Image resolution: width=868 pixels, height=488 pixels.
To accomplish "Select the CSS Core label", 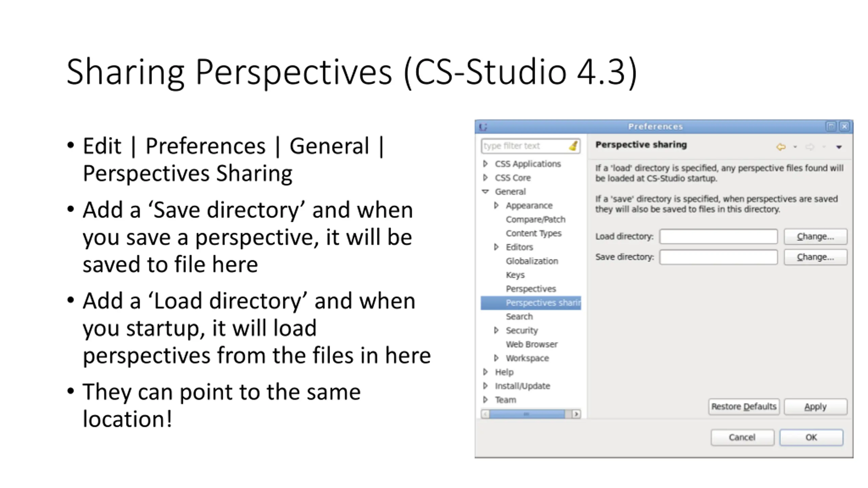I will click(512, 178).
